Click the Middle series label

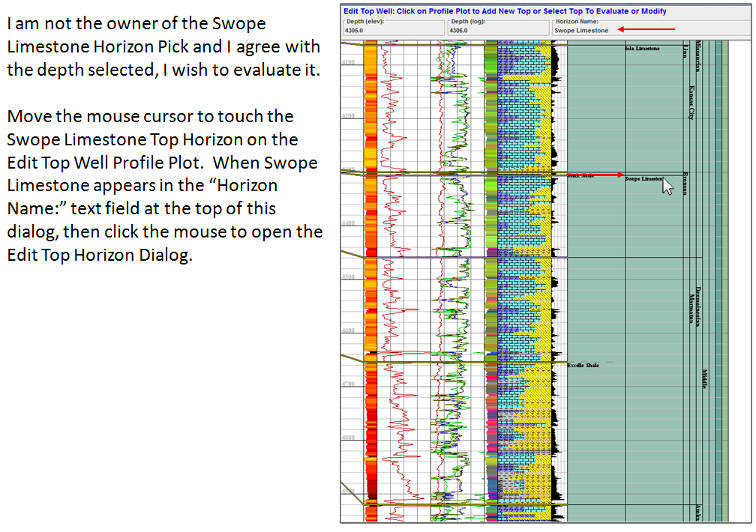click(x=704, y=378)
